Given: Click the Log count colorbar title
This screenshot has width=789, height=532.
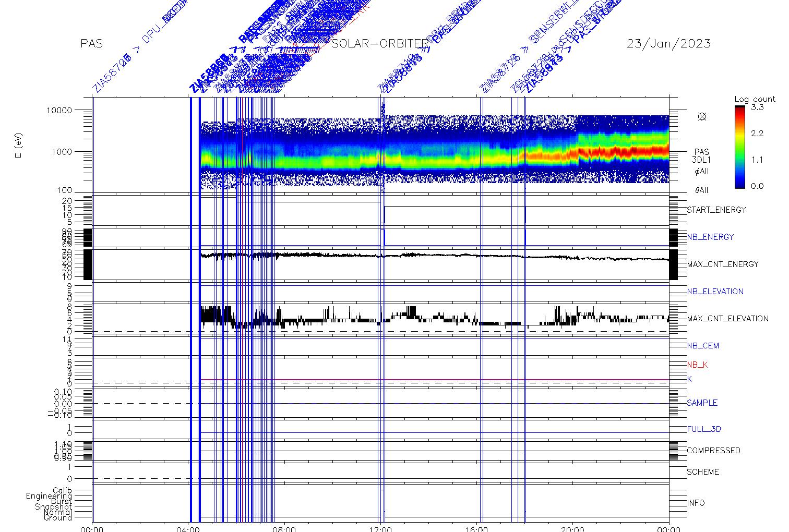Looking at the screenshot, I should pyautogui.click(x=755, y=99).
